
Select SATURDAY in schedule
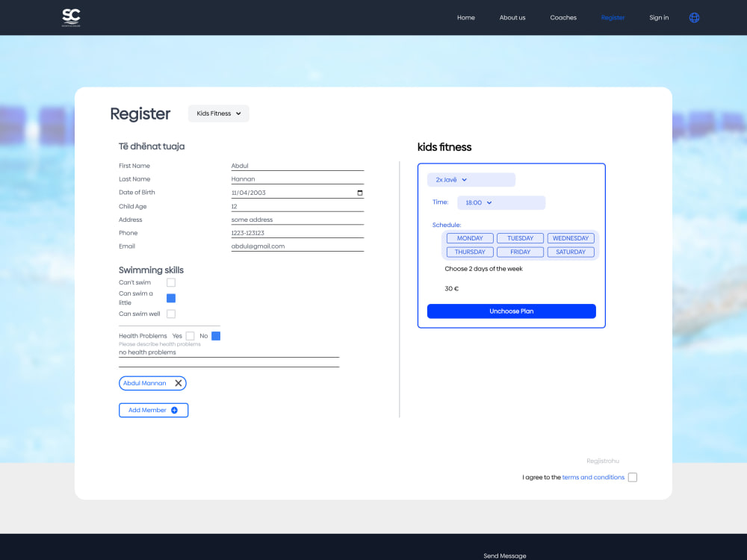pos(571,252)
